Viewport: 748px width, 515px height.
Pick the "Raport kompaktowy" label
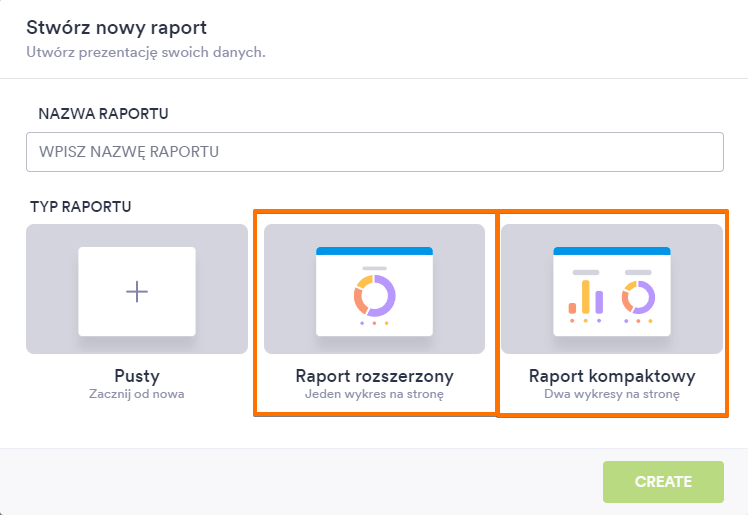point(612,377)
